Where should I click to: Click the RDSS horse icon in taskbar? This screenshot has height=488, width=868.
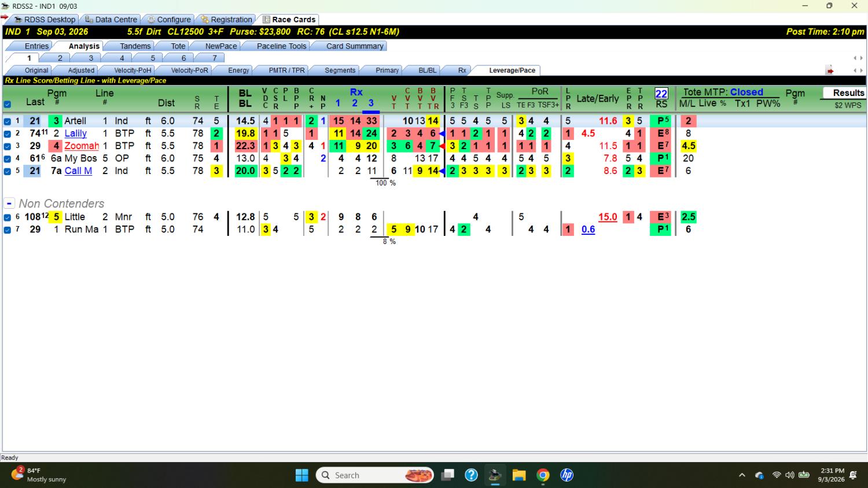pyautogui.click(x=495, y=475)
